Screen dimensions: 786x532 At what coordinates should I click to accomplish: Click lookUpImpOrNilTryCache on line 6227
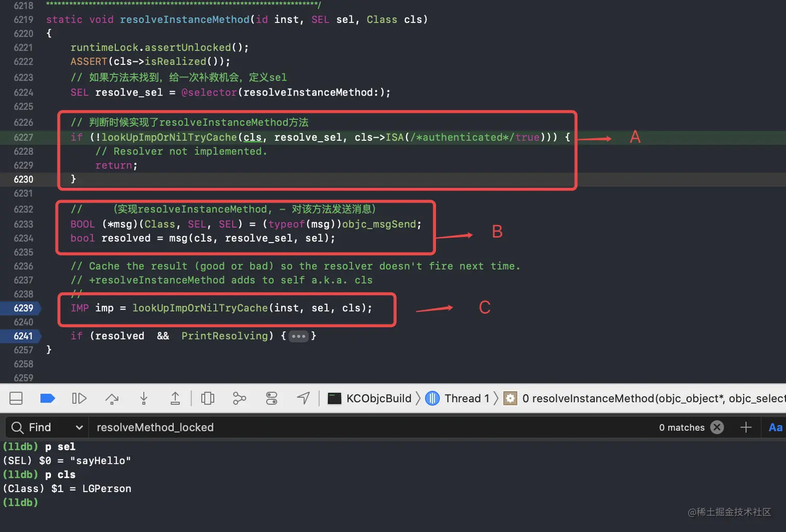click(169, 137)
